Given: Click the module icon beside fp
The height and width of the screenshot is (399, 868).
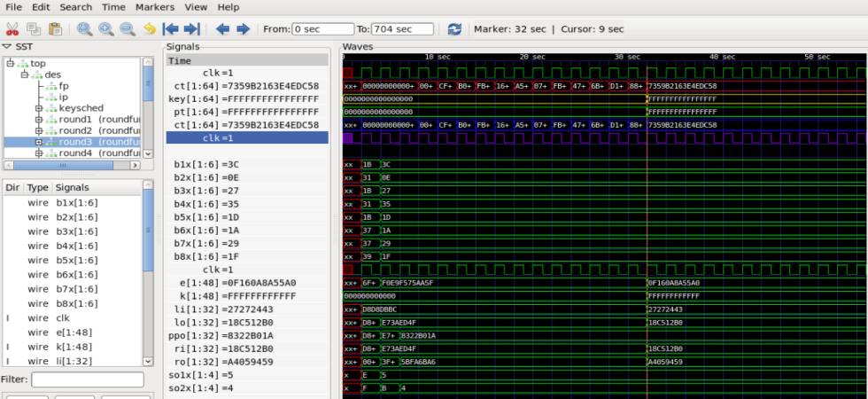Looking at the screenshot, I should tap(51, 86).
